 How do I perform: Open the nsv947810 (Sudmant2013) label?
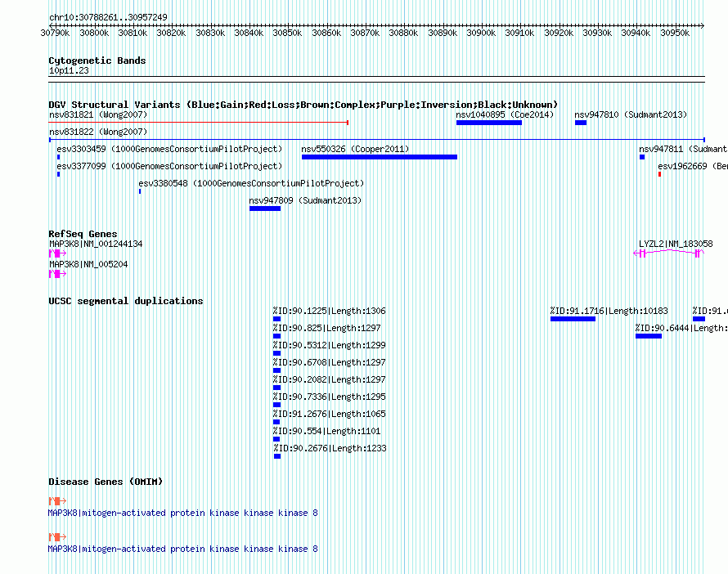coord(631,114)
